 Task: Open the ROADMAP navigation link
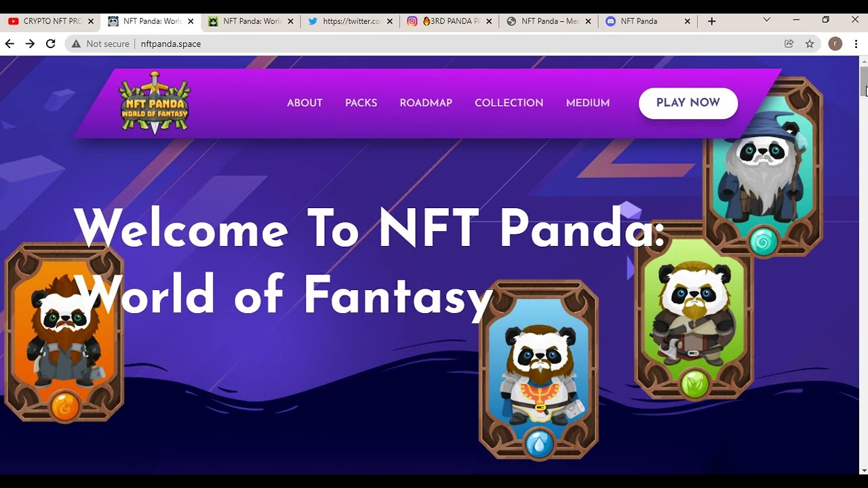pyautogui.click(x=426, y=103)
